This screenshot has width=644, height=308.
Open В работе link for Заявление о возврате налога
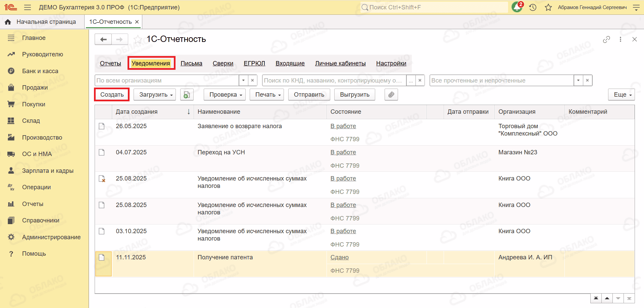[x=343, y=126]
